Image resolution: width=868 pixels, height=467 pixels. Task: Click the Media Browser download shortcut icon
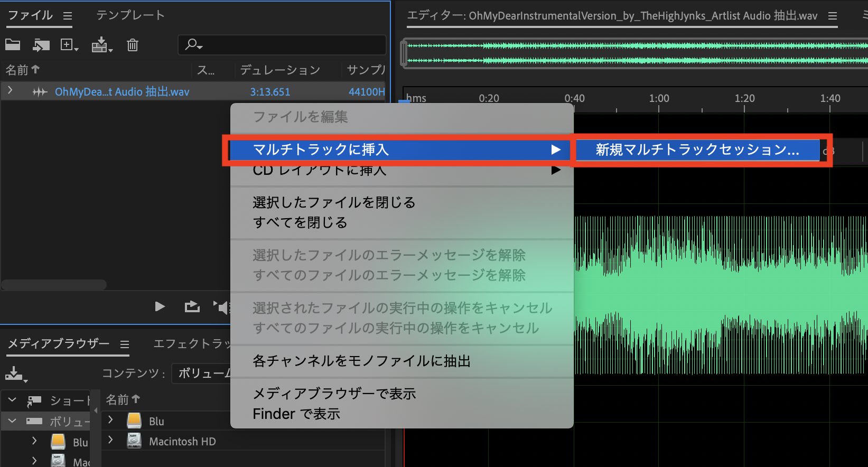click(x=16, y=374)
